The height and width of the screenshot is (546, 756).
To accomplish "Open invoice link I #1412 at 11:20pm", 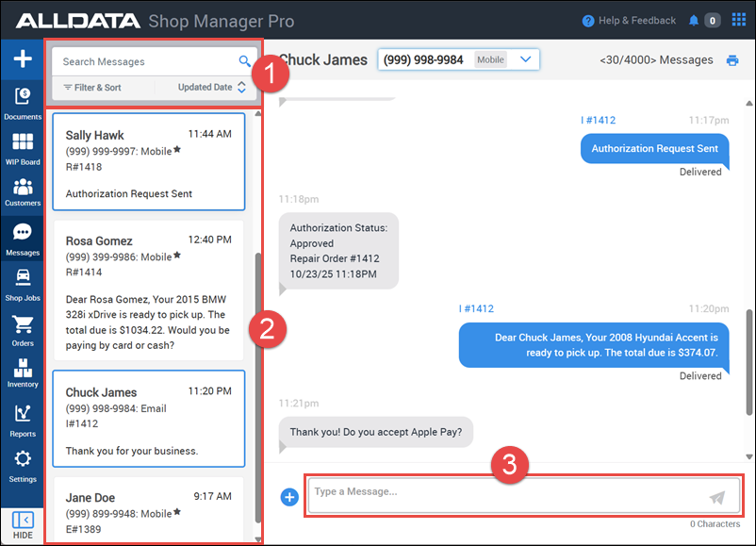I will click(x=476, y=308).
